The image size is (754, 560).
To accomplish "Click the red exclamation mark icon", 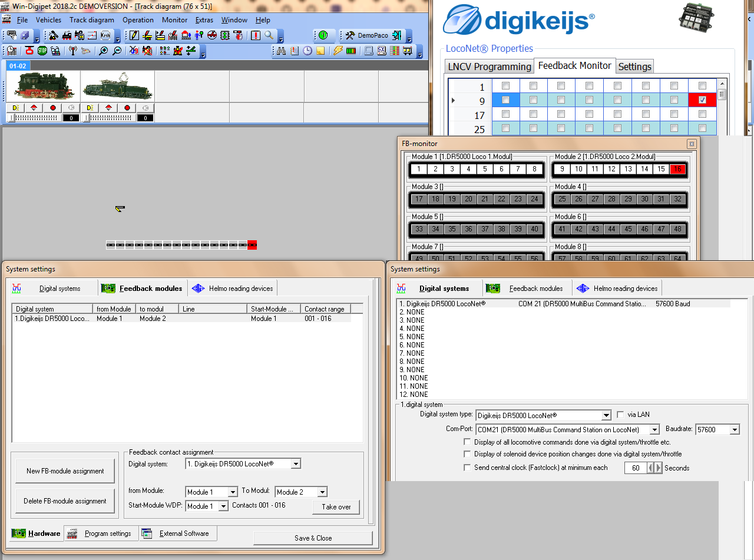I will coord(256,35).
